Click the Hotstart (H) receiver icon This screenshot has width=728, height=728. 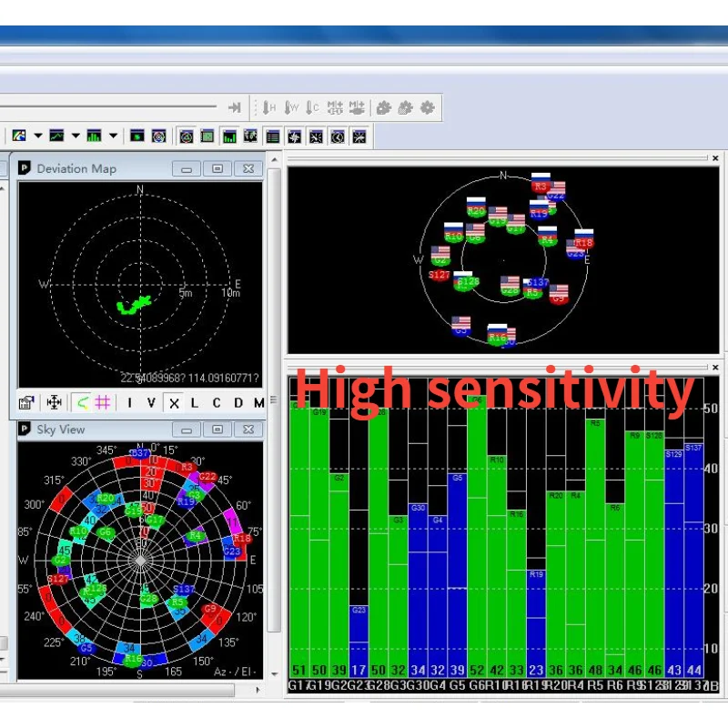pos(268,108)
